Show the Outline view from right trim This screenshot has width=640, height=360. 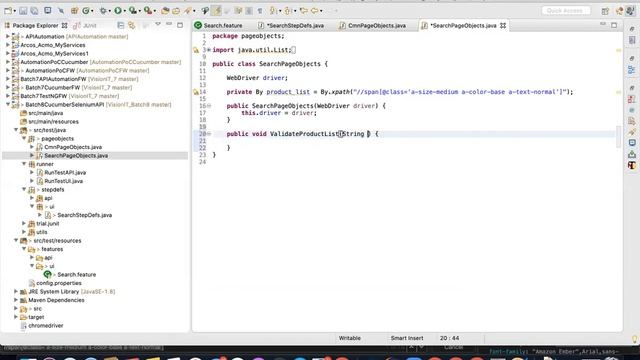click(632, 69)
